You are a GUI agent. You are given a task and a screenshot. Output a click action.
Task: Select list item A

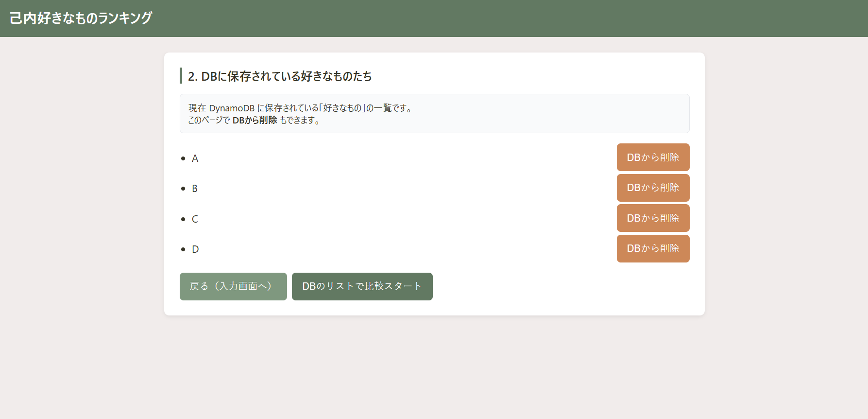click(195, 158)
